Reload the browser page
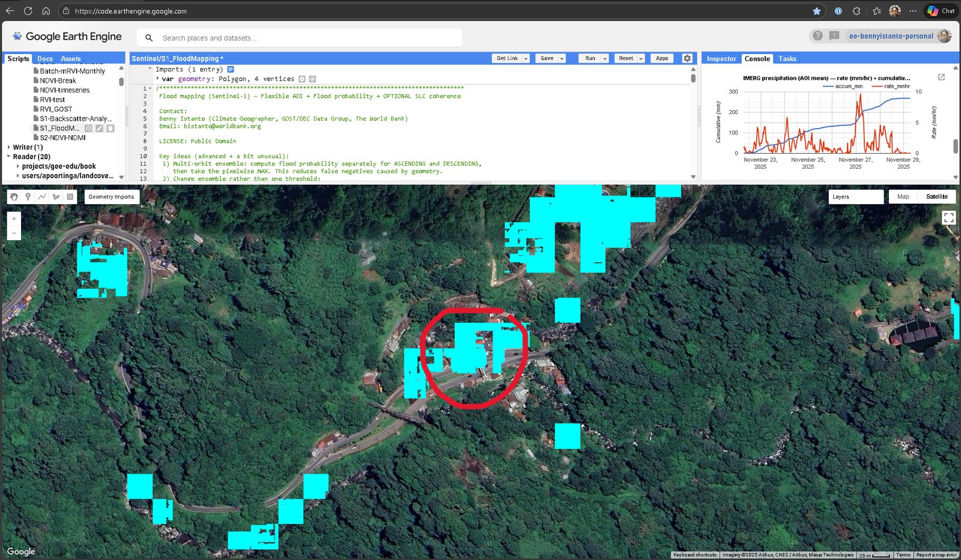This screenshot has height=560, width=961. coord(28,11)
